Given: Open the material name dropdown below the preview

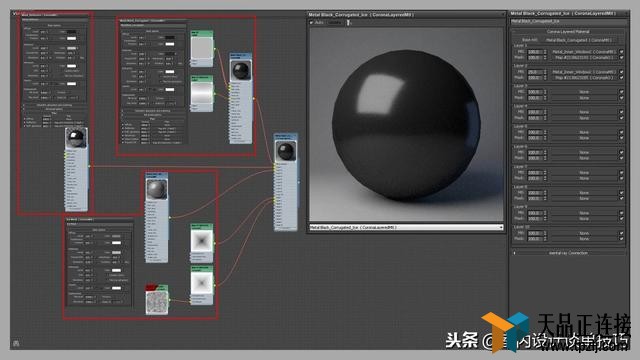Looking at the screenshot, I should coord(406,227).
